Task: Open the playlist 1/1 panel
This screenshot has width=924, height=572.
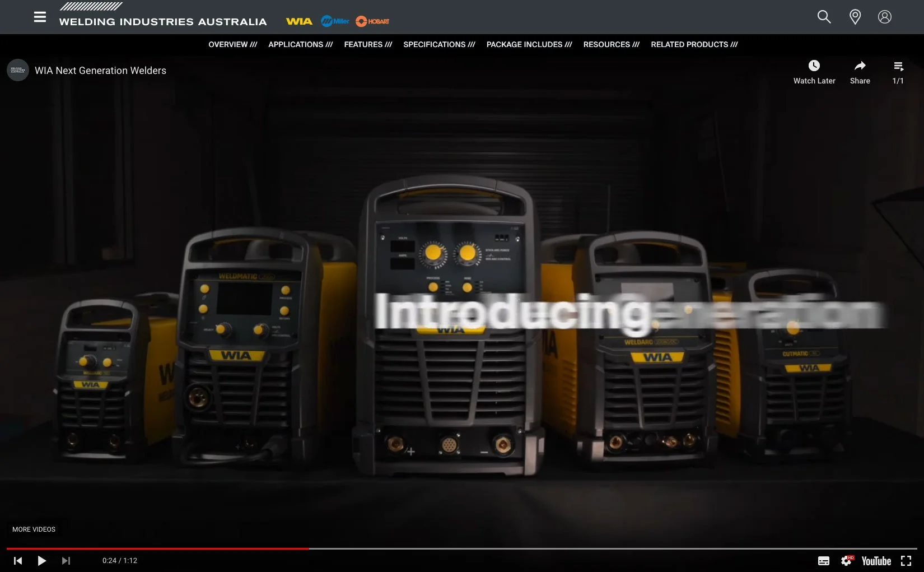Action: [x=898, y=72]
